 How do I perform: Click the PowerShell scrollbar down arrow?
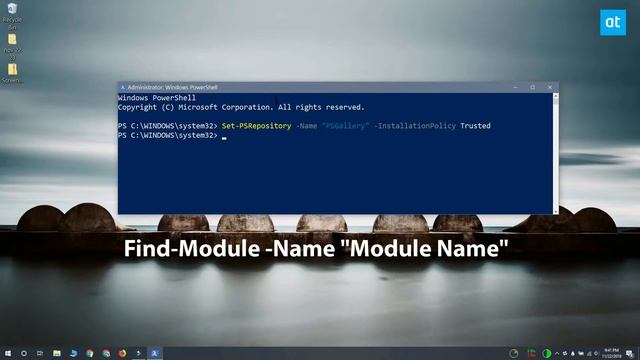[556, 211]
